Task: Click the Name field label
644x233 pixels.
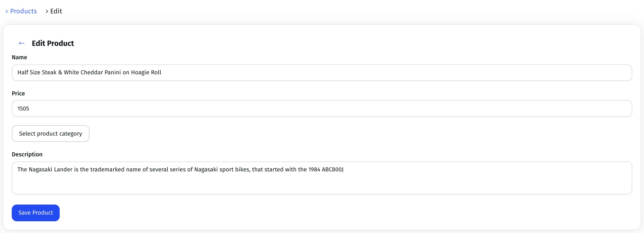Action: [x=19, y=57]
